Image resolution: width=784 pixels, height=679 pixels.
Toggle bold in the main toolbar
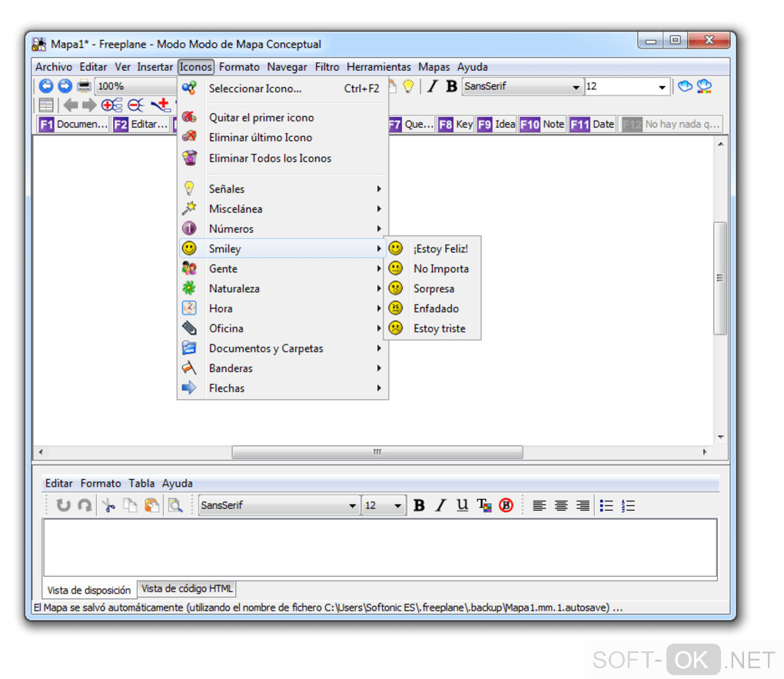[451, 86]
